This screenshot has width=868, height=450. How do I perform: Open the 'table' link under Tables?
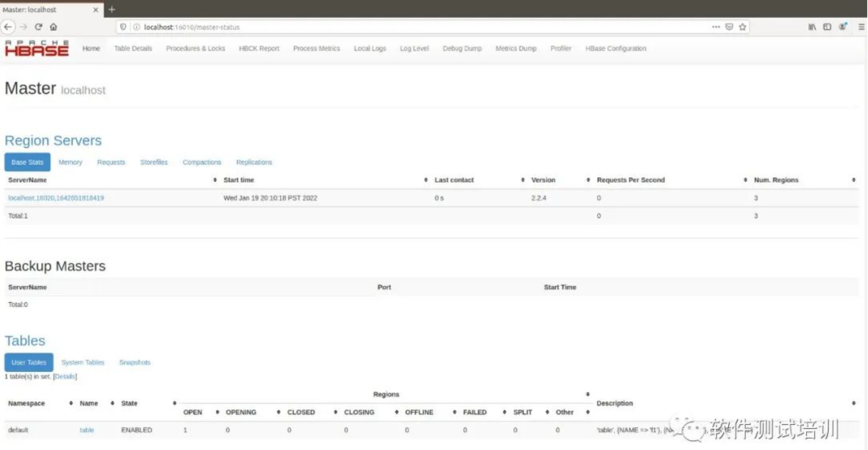[x=87, y=430]
